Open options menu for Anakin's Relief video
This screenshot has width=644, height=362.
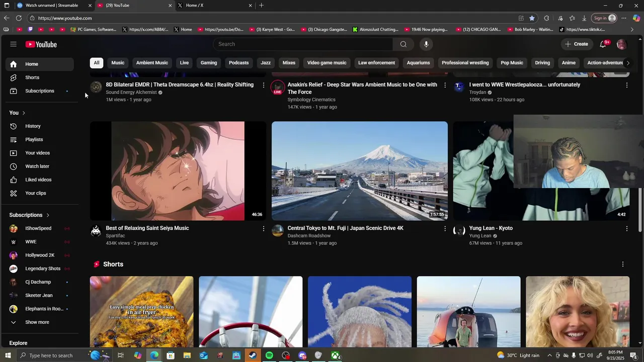click(x=445, y=85)
